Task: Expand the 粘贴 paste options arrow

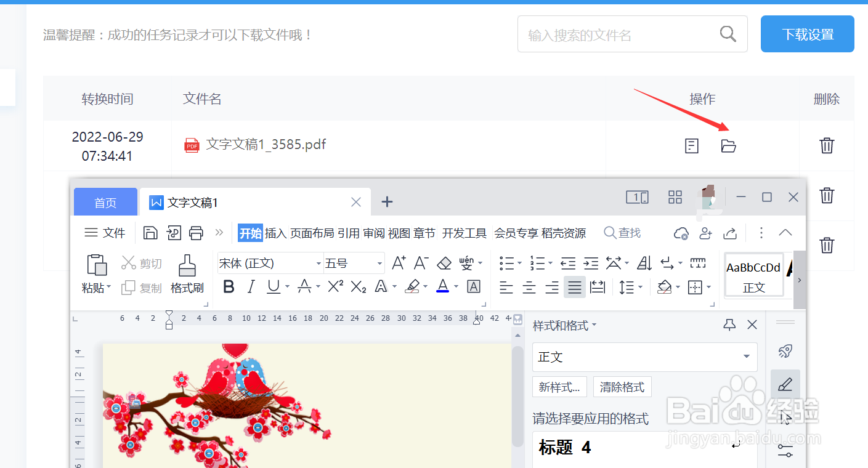Action: [x=109, y=288]
